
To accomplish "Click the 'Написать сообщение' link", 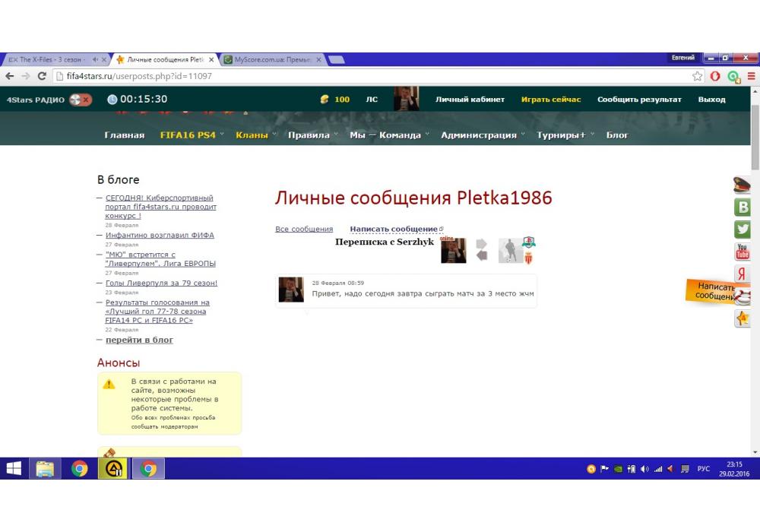I will (394, 229).
